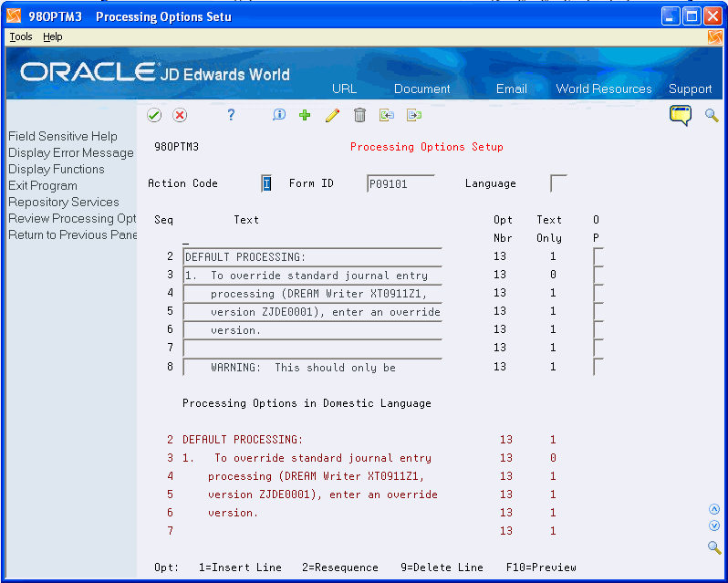Screen dimensions: 728x583
Task: Click the text field 'processing (DREAM Writer XT0911Z1,'
Action: click(313, 294)
